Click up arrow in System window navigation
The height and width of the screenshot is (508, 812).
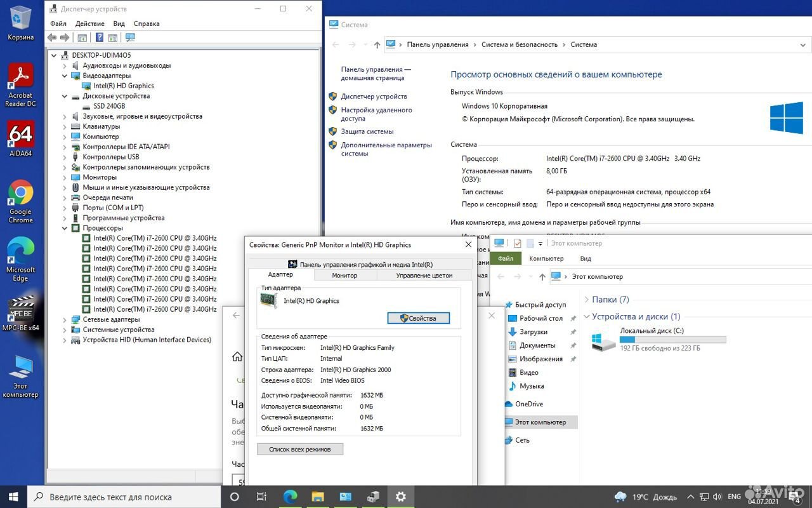pos(377,44)
